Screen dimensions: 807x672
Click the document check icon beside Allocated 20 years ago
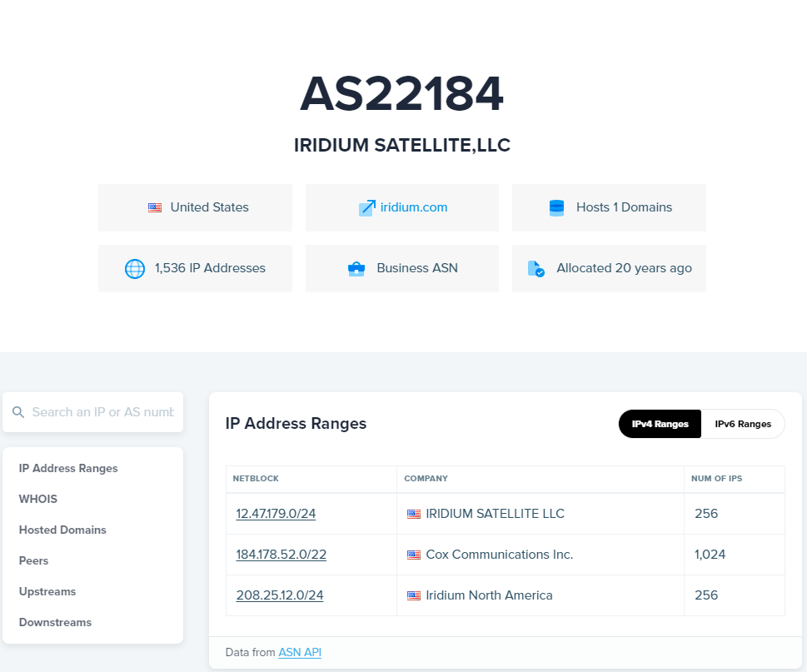click(x=536, y=269)
